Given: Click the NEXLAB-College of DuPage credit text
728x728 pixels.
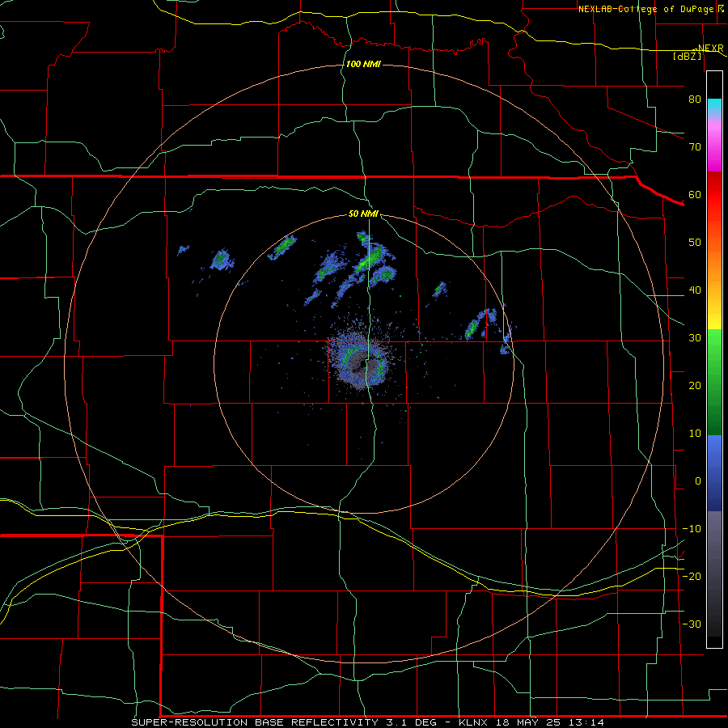Looking at the screenshot, I should coord(646,9).
